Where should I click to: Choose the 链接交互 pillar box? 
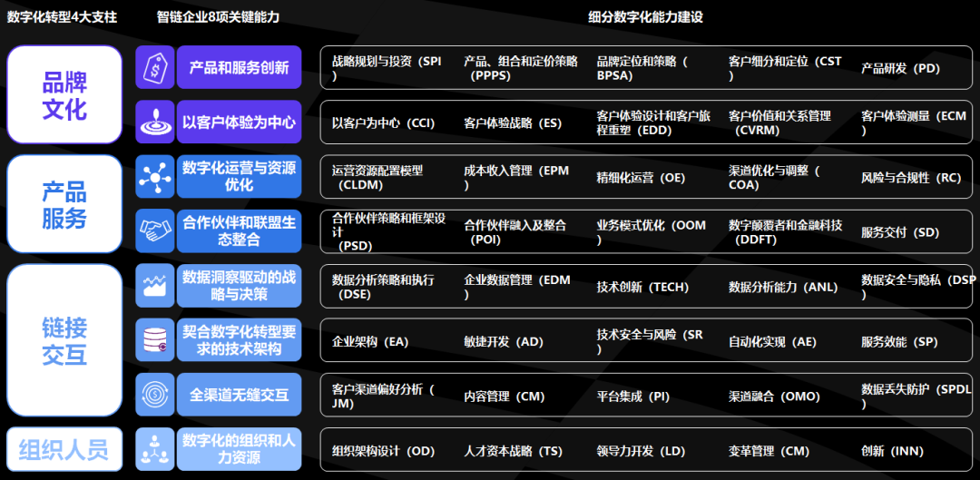[x=64, y=340]
